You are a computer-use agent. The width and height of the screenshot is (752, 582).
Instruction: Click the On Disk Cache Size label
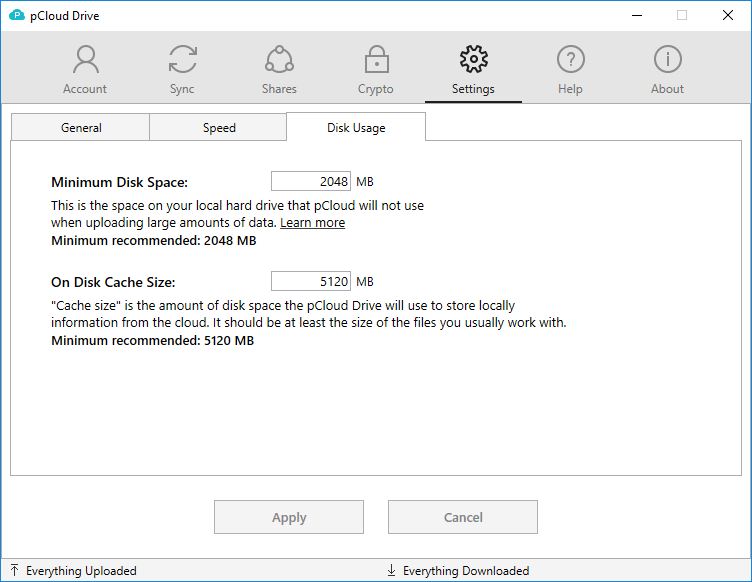(x=113, y=282)
